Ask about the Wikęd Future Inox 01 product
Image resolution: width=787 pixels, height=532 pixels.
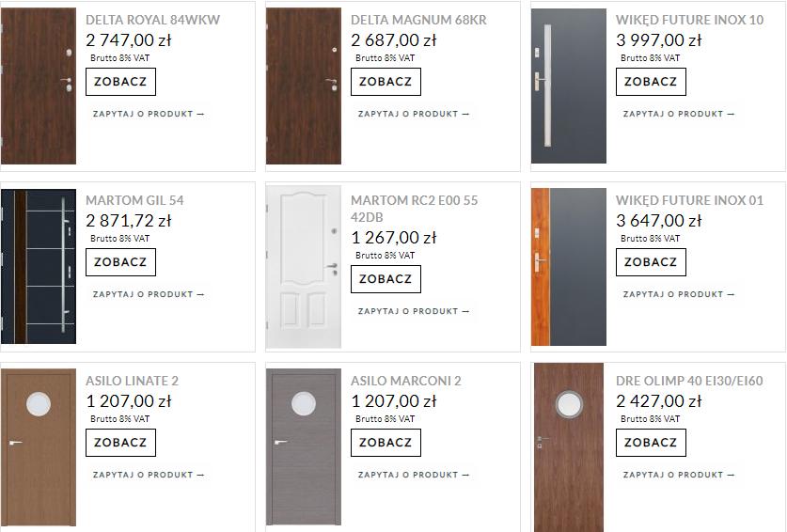point(679,294)
